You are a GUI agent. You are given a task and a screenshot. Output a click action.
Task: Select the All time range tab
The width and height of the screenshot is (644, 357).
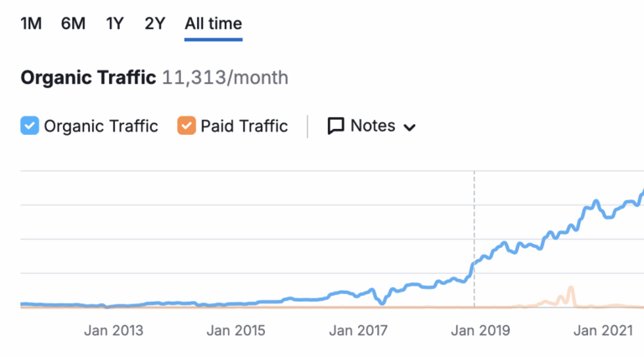pyautogui.click(x=213, y=23)
